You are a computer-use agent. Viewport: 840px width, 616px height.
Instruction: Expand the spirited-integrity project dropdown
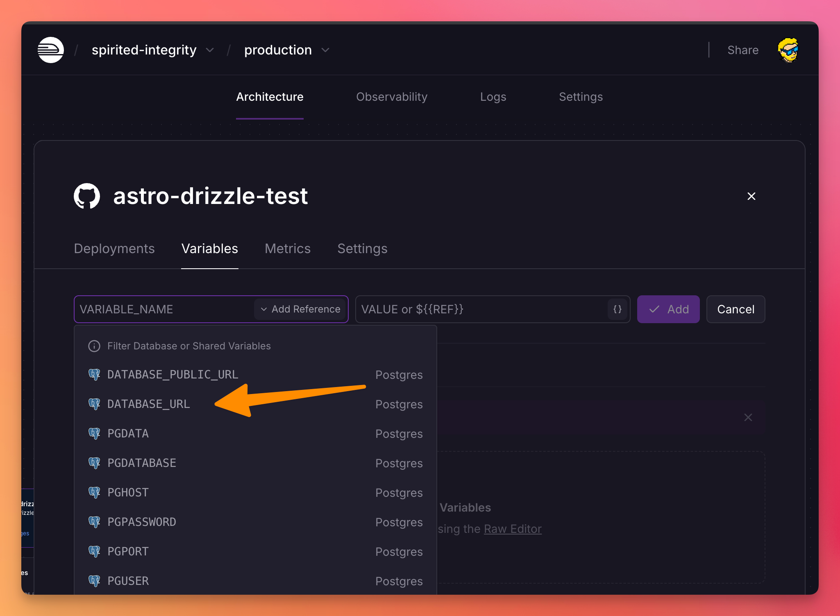[x=210, y=50]
